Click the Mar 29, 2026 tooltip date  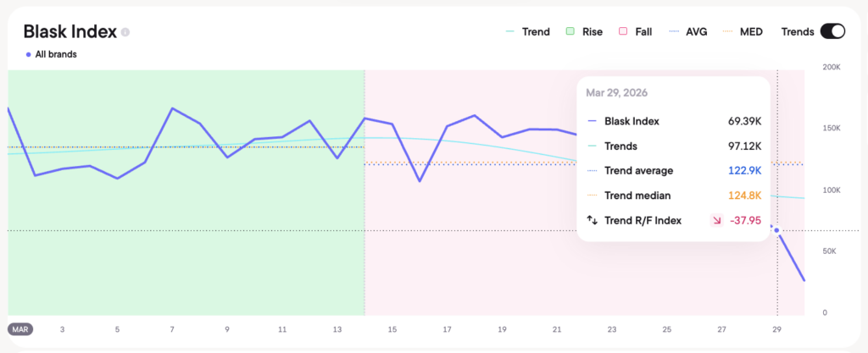tap(615, 92)
